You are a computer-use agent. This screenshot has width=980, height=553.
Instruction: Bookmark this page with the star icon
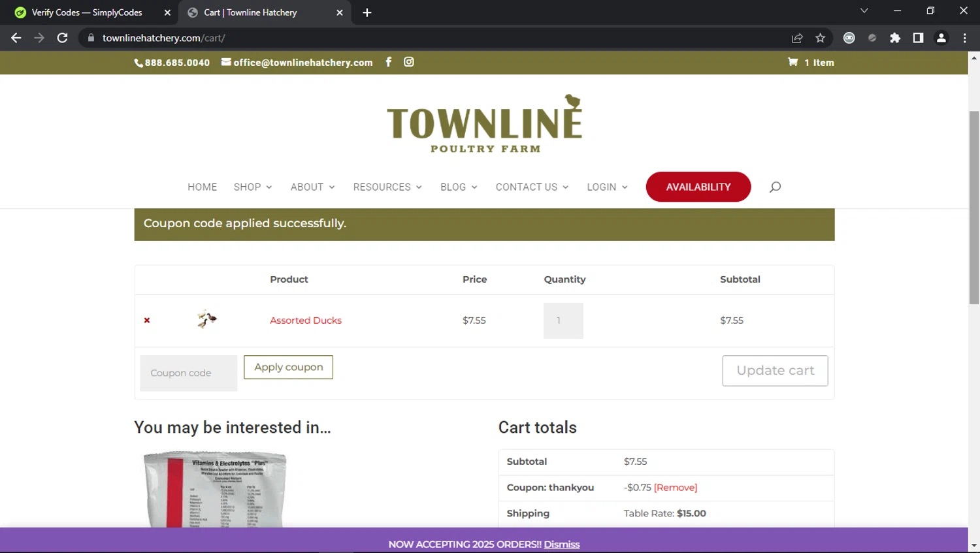pyautogui.click(x=821, y=38)
